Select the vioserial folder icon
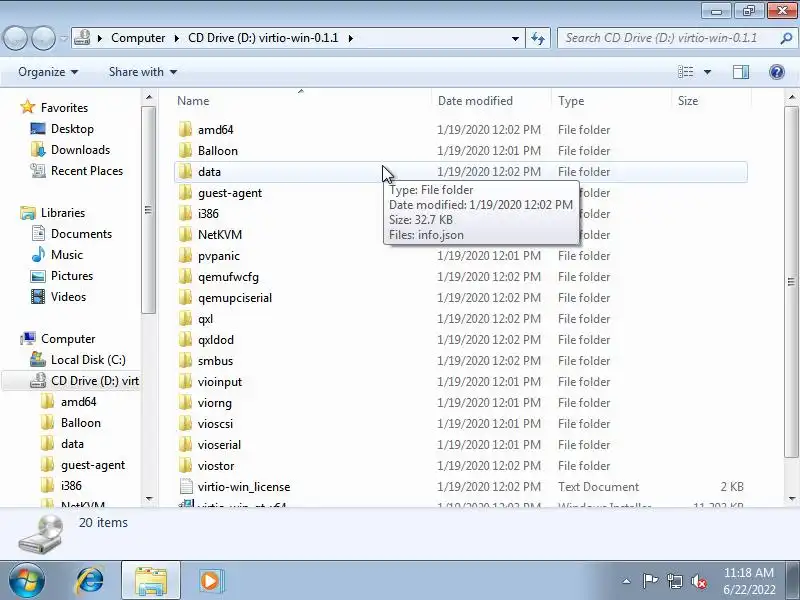Image resolution: width=800 pixels, height=600 pixels. [x=186, y=444]
